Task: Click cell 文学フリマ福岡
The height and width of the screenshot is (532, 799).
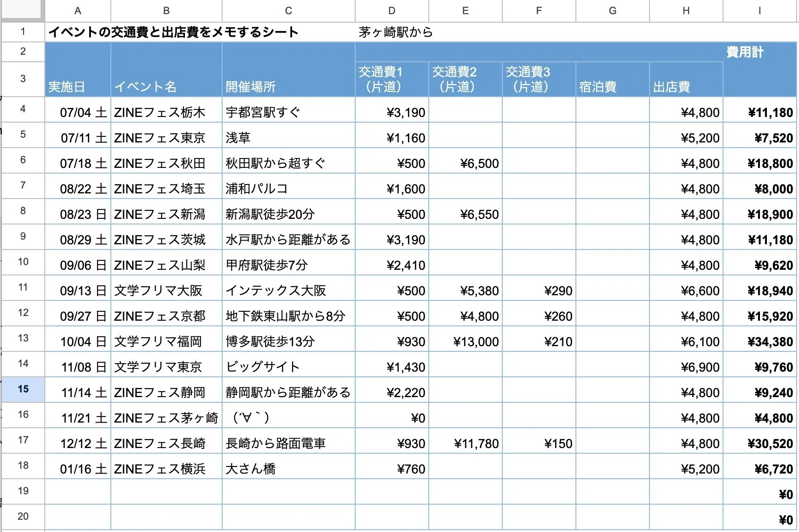Action: [x=166, y=339]
